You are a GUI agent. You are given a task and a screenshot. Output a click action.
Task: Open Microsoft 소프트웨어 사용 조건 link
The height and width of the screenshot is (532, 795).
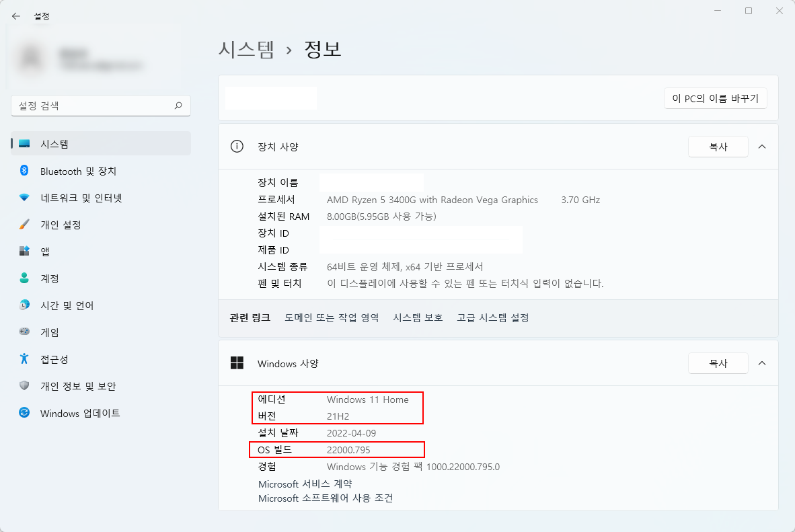pyautogui.click(x=326, y=498)
